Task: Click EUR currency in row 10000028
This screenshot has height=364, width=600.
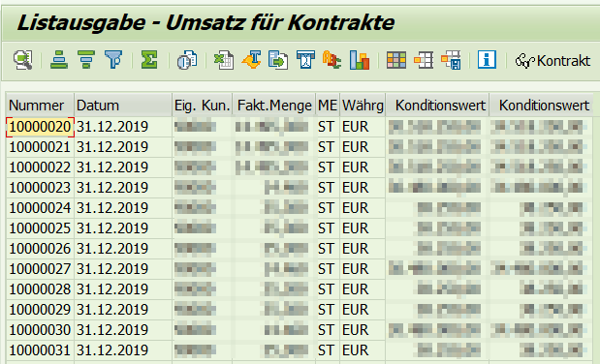Action: (363, 289)
